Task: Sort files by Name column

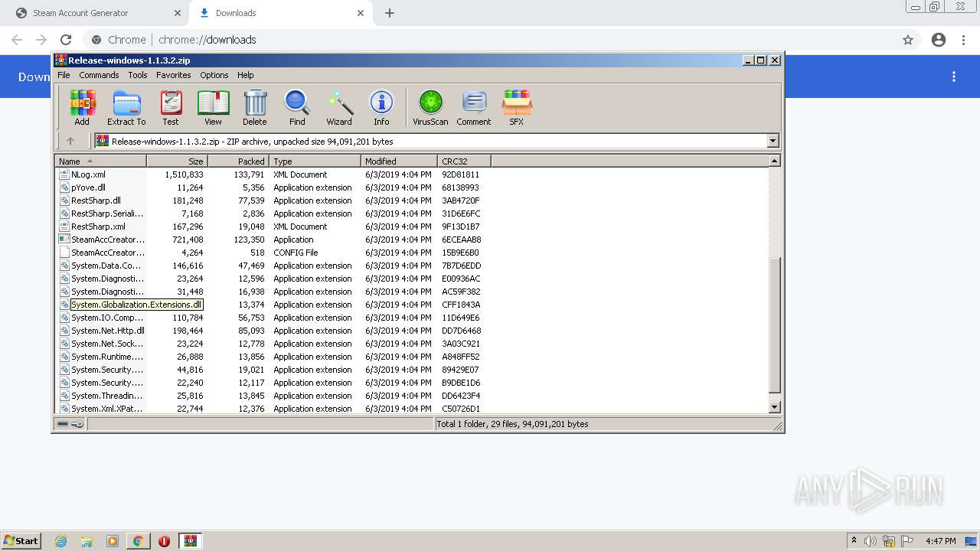Action: pos(101,161)
